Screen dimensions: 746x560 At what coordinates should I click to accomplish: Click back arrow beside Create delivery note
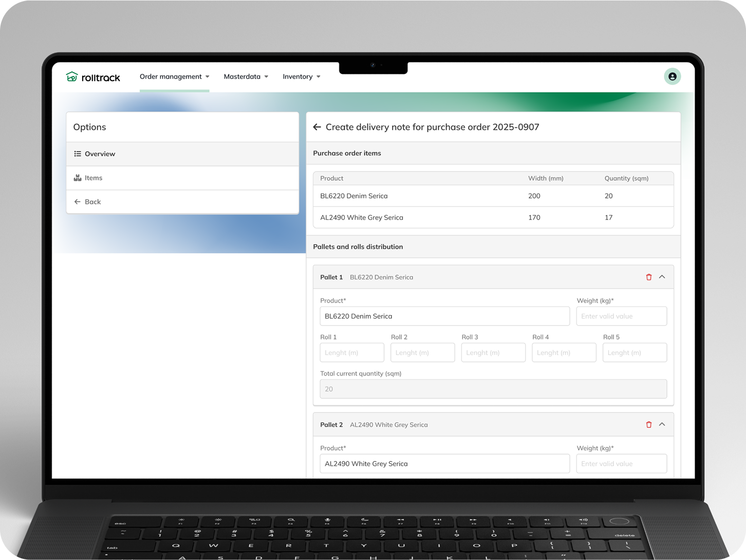pos(317,127)
